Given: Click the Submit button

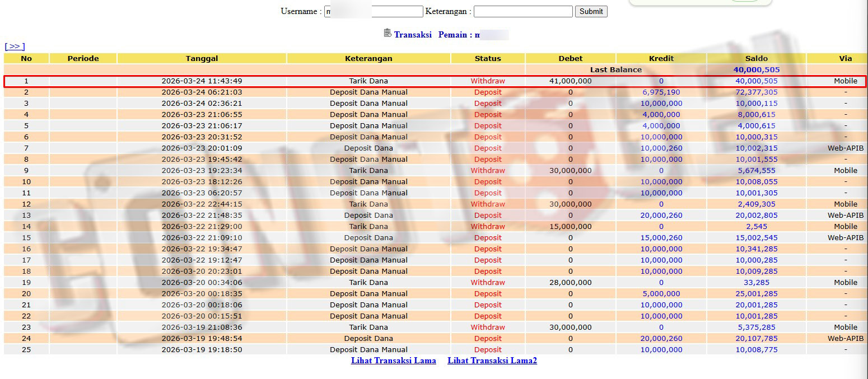Looking at the screenshot, I should [x=591, y=11].
